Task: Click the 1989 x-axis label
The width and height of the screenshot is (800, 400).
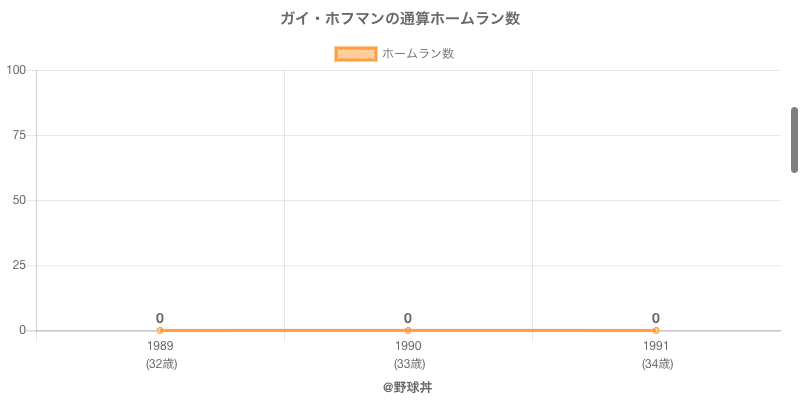Action: click(160, 346)
